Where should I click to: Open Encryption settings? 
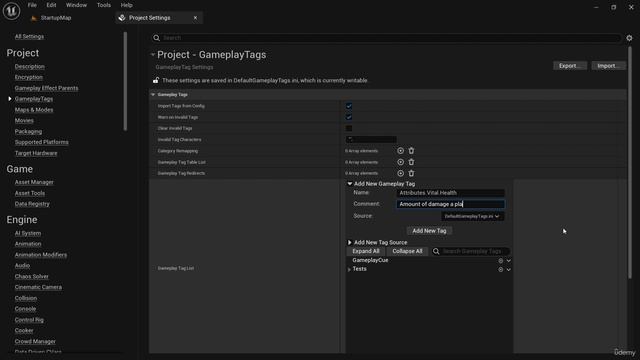(x=29, y=77)
